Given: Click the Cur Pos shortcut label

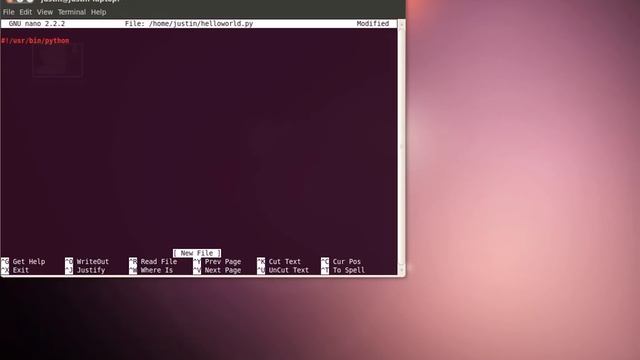Looking at the screenshot, I should (x=347, y=262).
